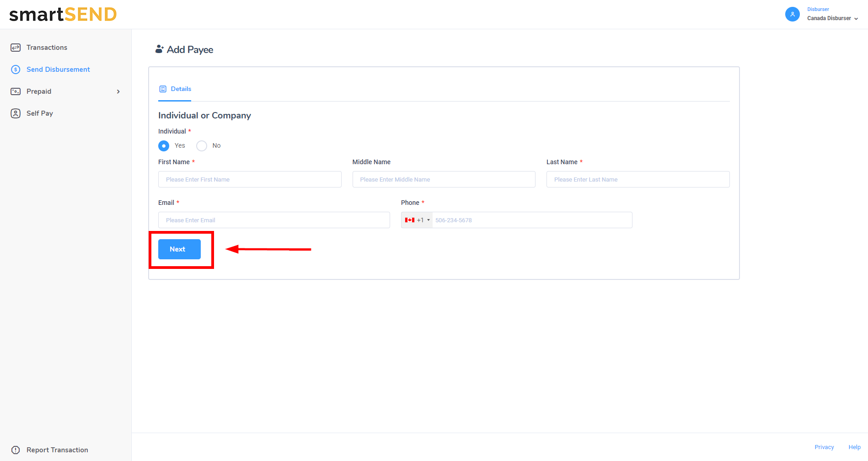Open the Help link

click(854, 447)
